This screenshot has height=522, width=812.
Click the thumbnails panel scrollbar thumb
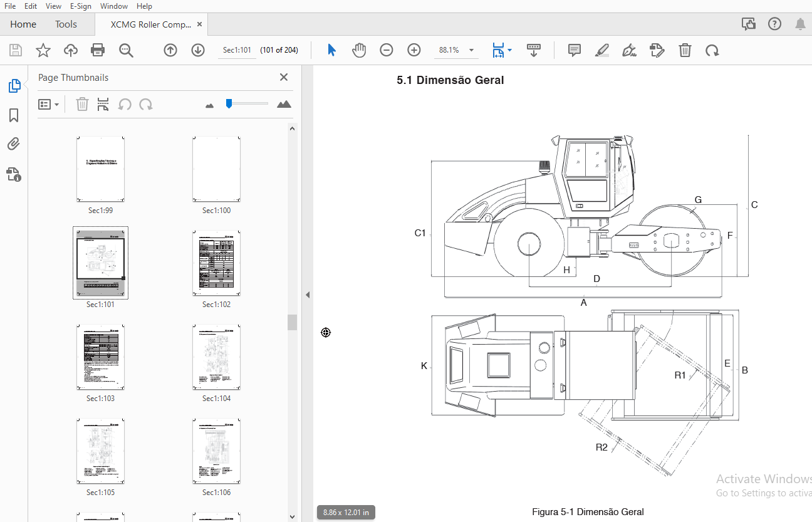pyautogui.click(x=292, y=322)
